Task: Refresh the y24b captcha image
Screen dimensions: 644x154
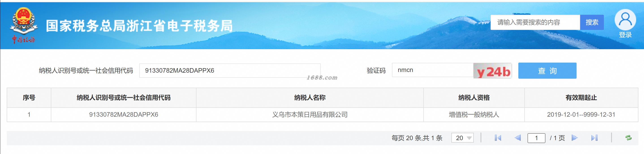Action: pyautogui.click(x=493, y=71)
